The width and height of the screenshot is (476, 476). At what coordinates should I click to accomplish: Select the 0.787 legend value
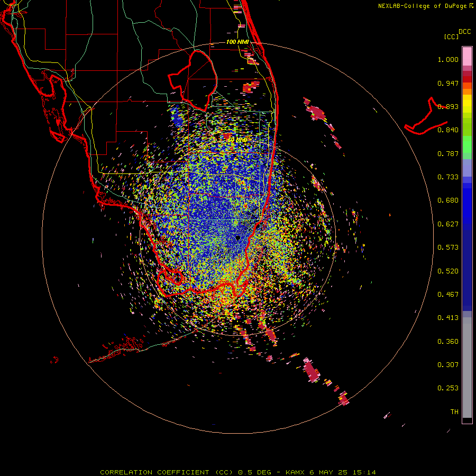pos(448,153)
